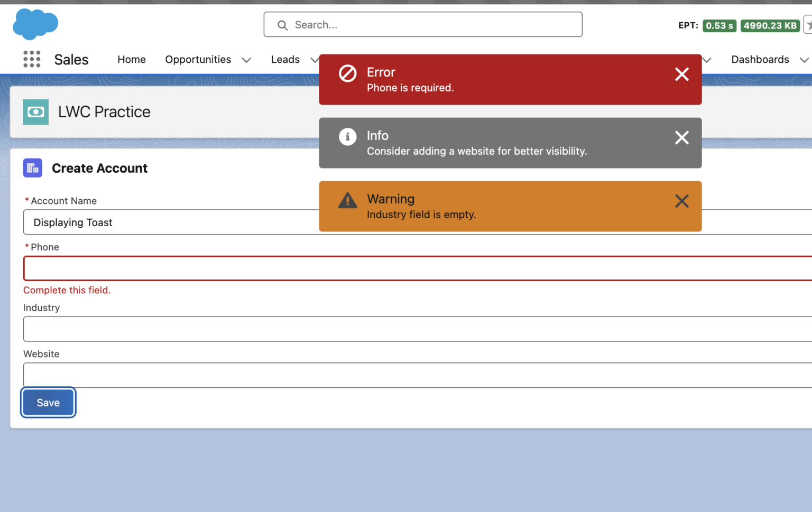Screen dimensions: 812x512
Task: Click the Warning toast's triangle icon
Action: click(x=347, y=200)
